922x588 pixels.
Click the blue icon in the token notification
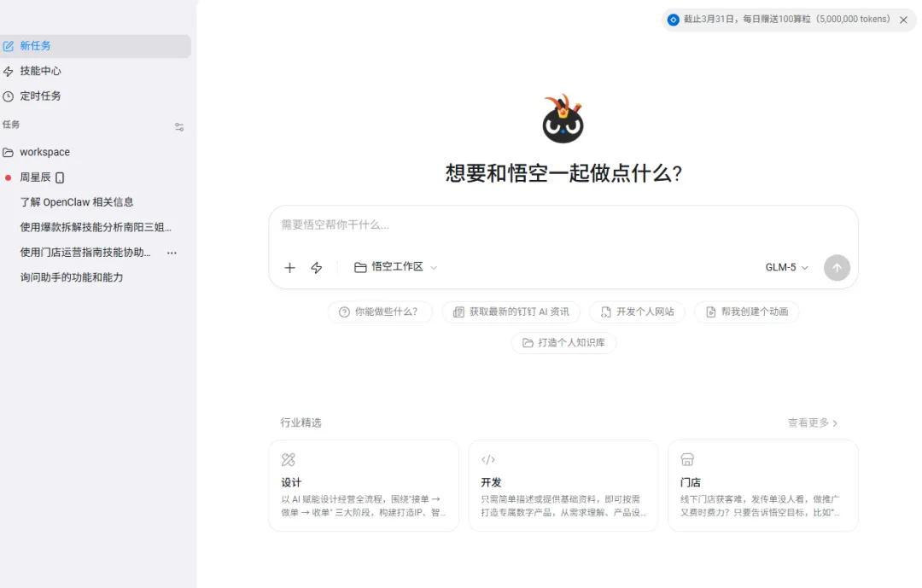point(674,20)
